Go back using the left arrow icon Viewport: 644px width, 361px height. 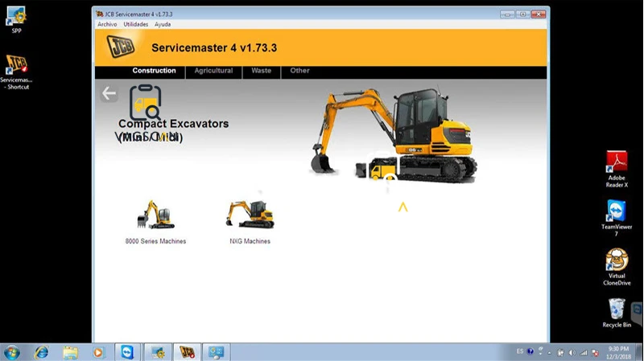click(109, 93)
